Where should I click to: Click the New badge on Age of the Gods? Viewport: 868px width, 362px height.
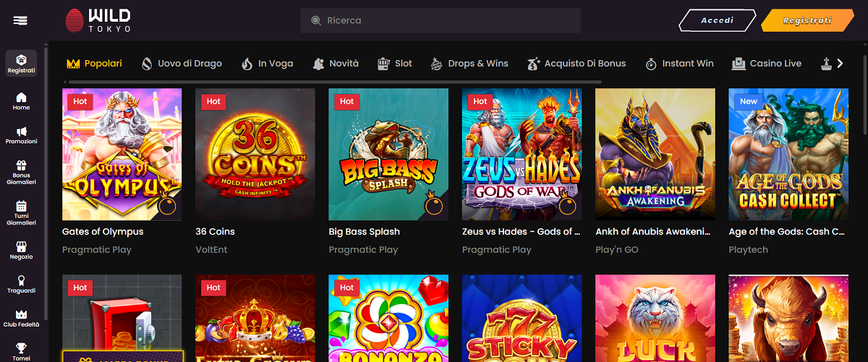click(749, 101)
